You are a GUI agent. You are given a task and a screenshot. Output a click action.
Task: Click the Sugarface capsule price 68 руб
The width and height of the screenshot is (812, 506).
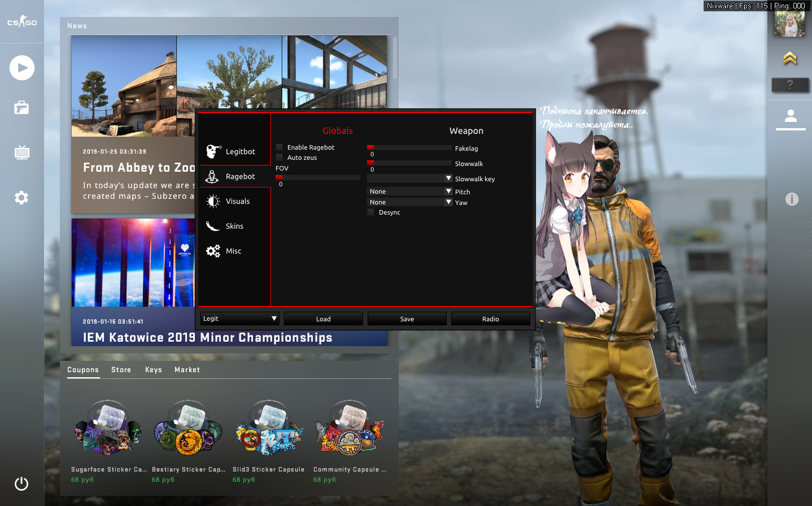[x=82, y=479]
